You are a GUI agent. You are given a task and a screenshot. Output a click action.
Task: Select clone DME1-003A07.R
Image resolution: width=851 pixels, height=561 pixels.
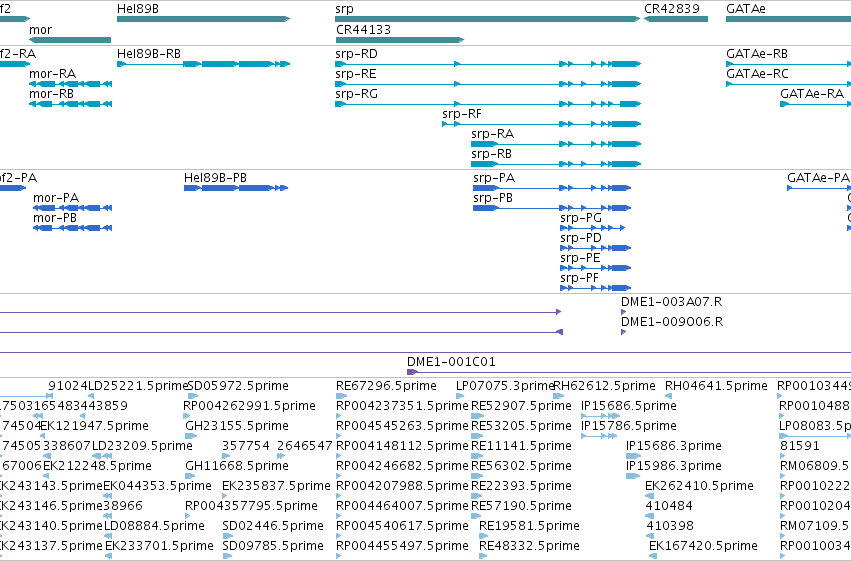(624, 313)
